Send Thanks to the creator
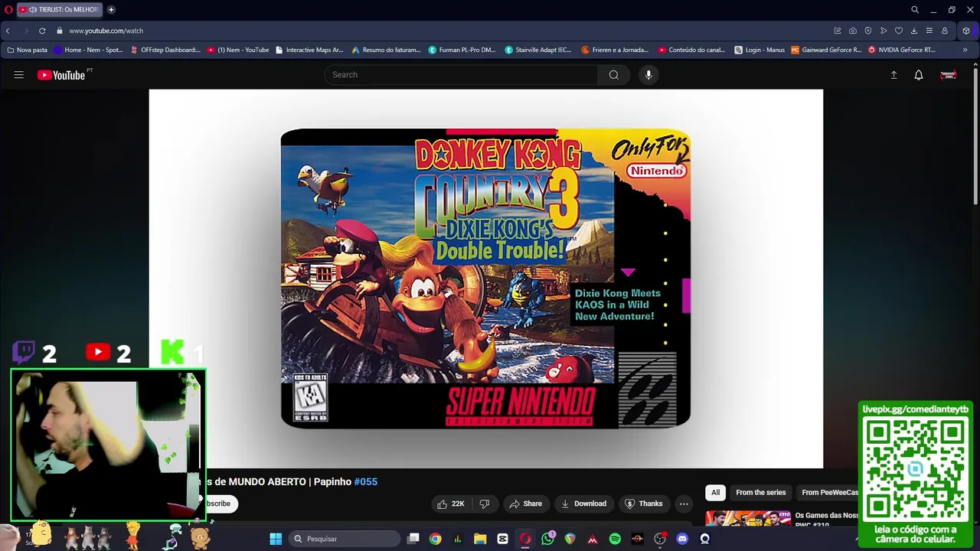The image size is (980, 551). 644,504
